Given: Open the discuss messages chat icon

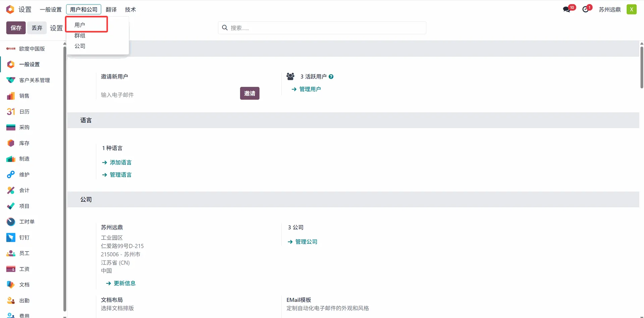Looking at the screenshot, I should click(x=567, y=9).
